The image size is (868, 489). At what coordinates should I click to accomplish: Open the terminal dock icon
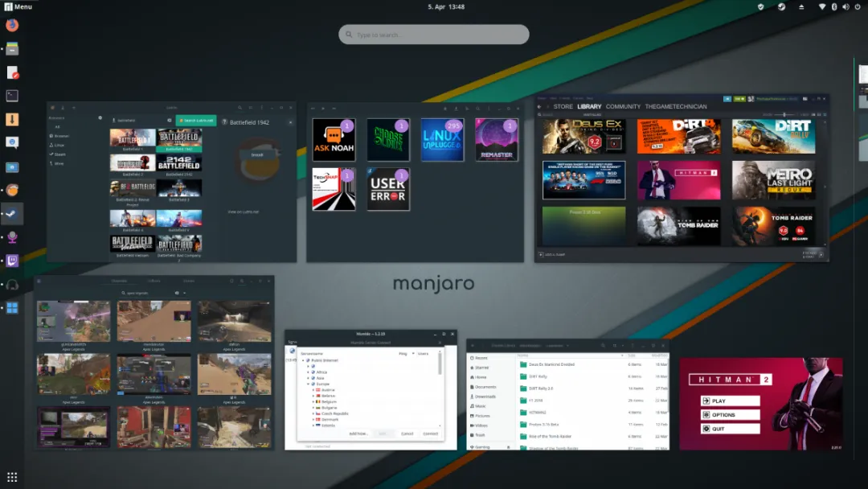click(12, 96)
